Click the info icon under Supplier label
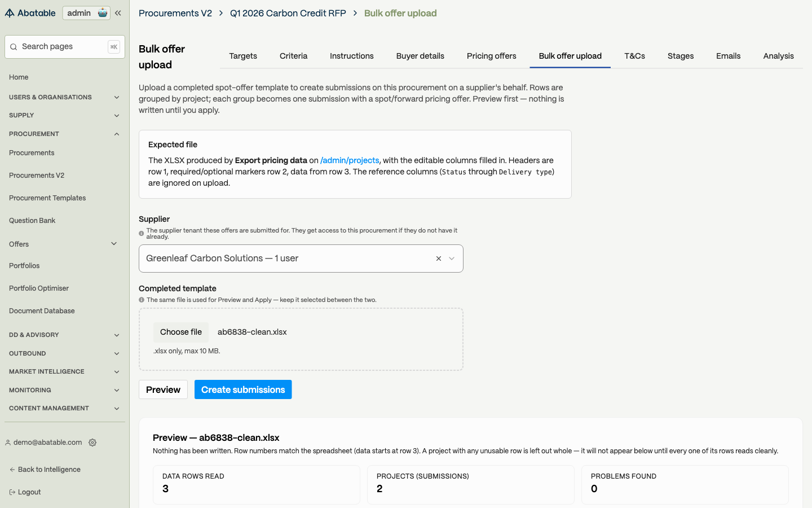This screenshot has width=812, height=508. pos(142,233)
